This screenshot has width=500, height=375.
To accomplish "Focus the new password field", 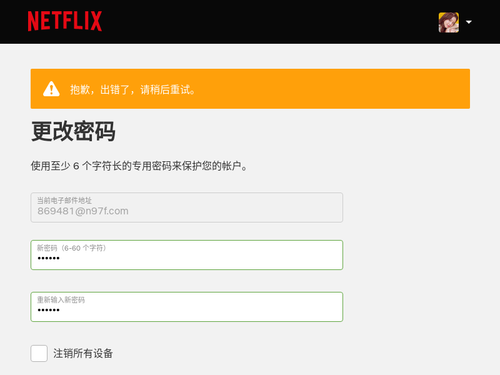I will pyautogui.click(x=187, y=255).
